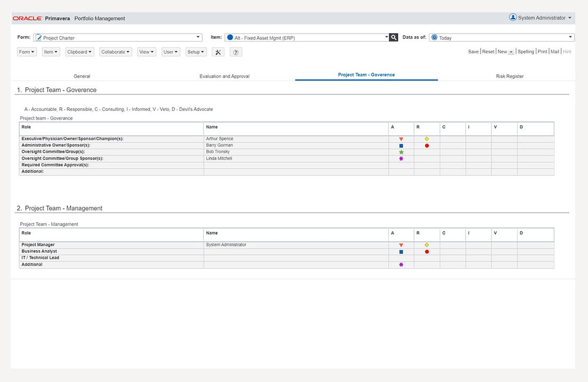Screen dimensions: 588x382
Task: Select Bob Tronsky's green star marker
Action: pyautogui.click(x=401, y=152)
